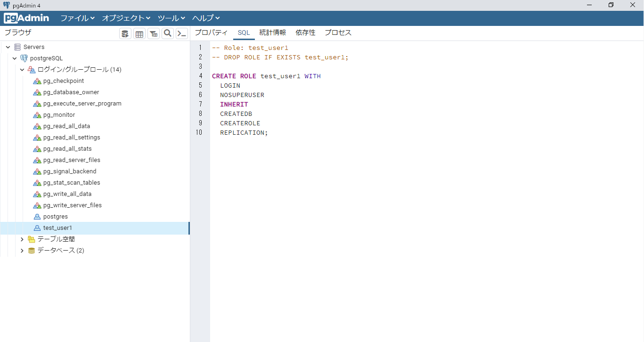Screen dimensions: 644x342
Task: Open the ヘルプ menu
Action: pyautogui.click(x=206, y=18)
